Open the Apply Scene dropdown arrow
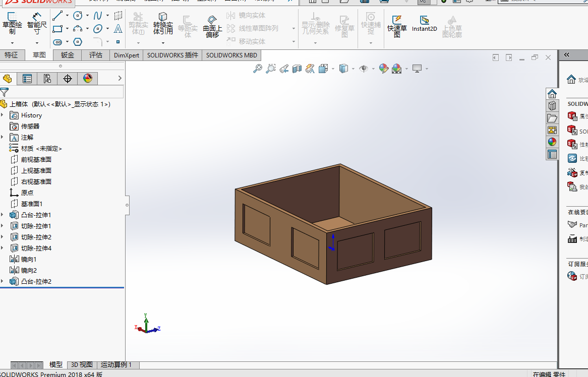588x377 pixels. pos(406,69)
